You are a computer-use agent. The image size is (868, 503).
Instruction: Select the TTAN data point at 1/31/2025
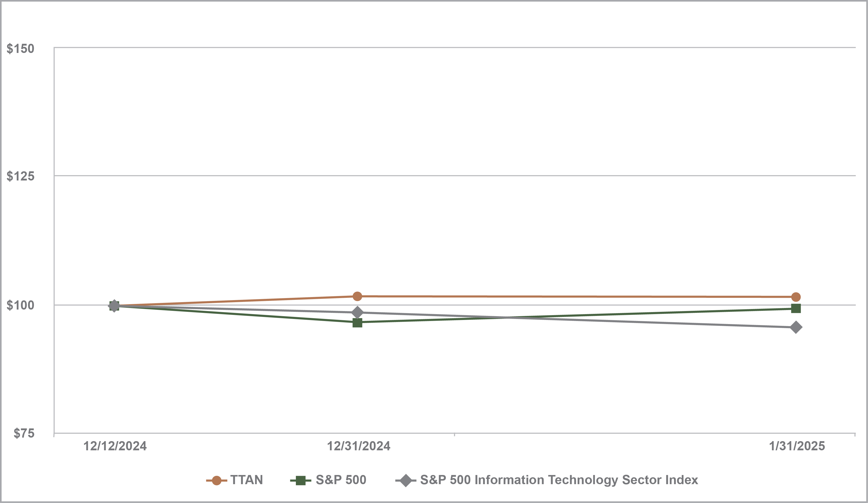(796, 297)
